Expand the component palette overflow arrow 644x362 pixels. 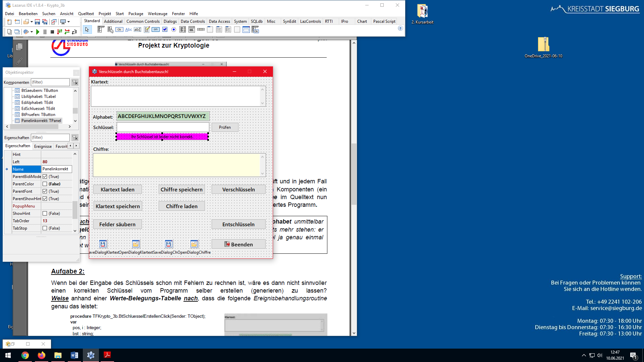400,28
